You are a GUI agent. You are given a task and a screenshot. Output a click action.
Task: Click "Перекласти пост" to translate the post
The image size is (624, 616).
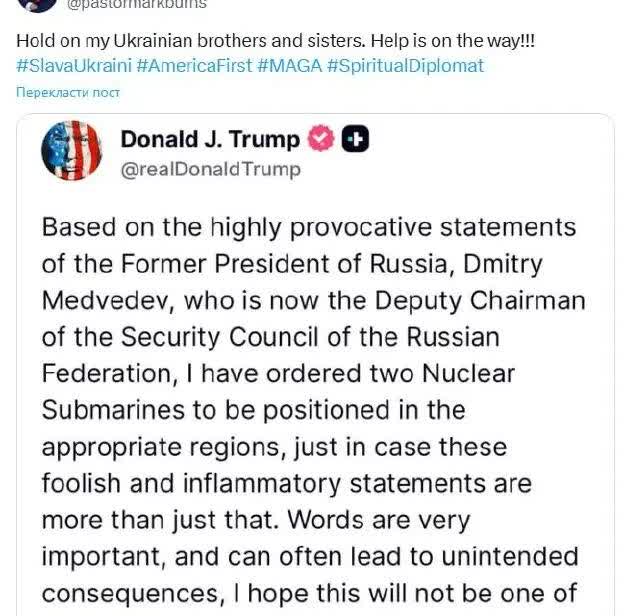pyautogui.click(x=68, y=93)
